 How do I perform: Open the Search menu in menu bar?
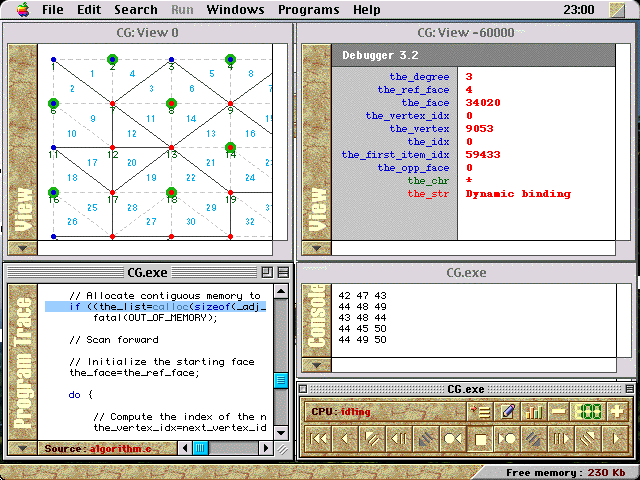click(135, 9)
